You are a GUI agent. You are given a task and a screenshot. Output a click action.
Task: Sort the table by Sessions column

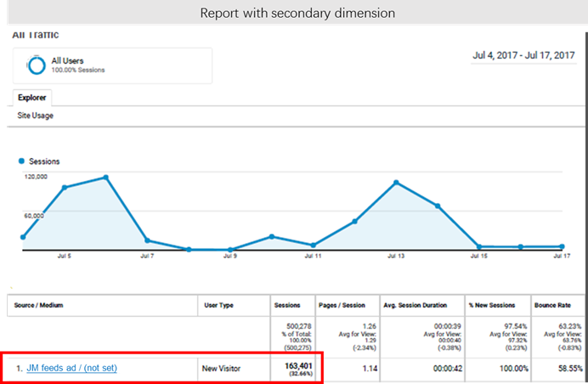tap(286, 305)
